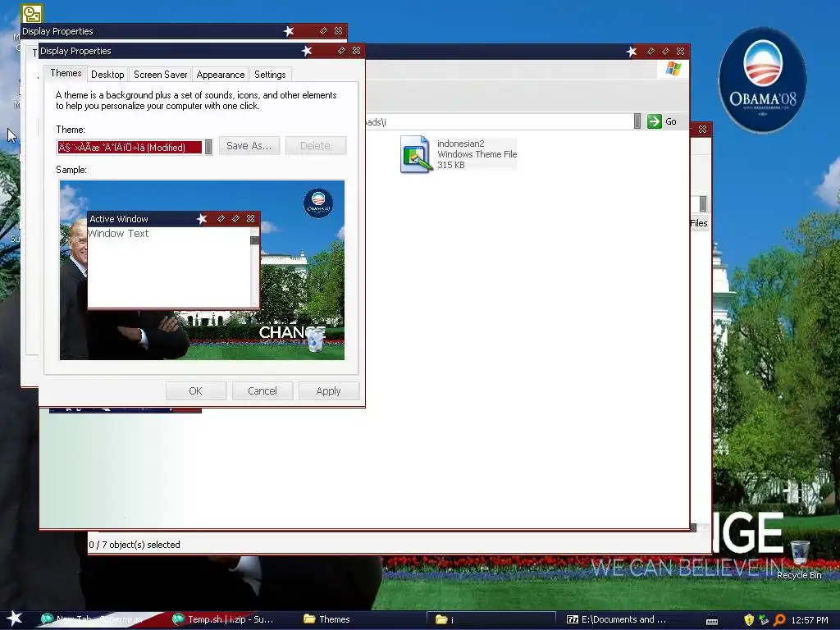Click the yellow security shield tray icon
This screenshot has height=630, width=840.
point(749,620)
